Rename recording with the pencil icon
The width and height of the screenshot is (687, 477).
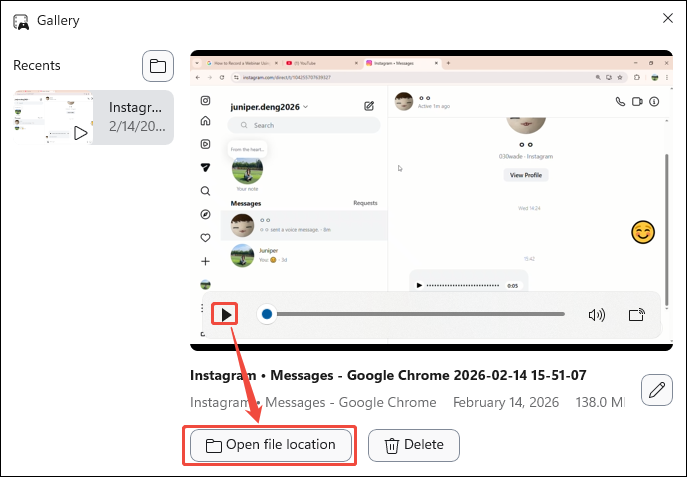(x=656, y=390)
